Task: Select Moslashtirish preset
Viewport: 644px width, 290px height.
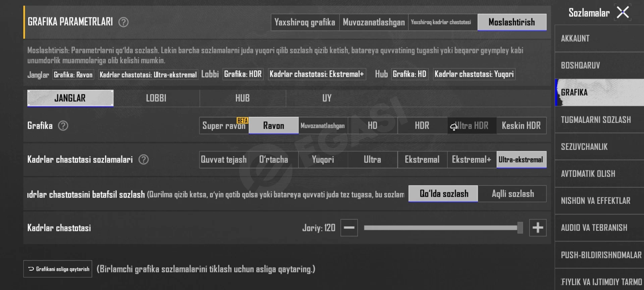Action: point(512,22)
